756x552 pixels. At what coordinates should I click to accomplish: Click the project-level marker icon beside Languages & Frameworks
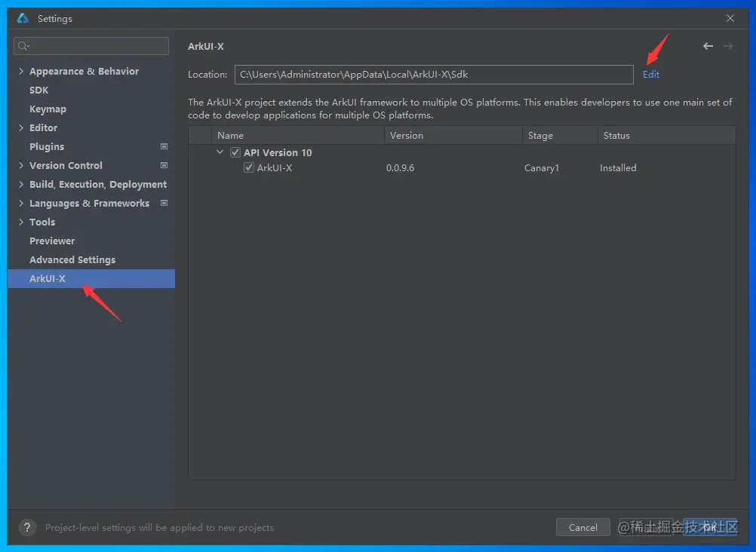[164, 203]
